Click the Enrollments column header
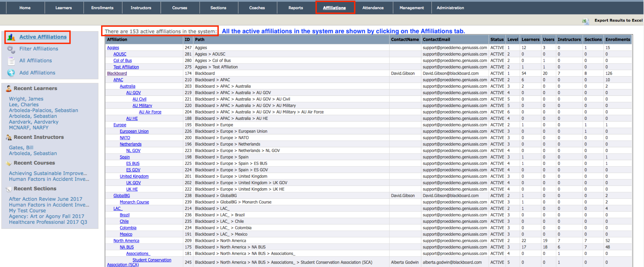 pyautogui.click(x=618, y=40)
